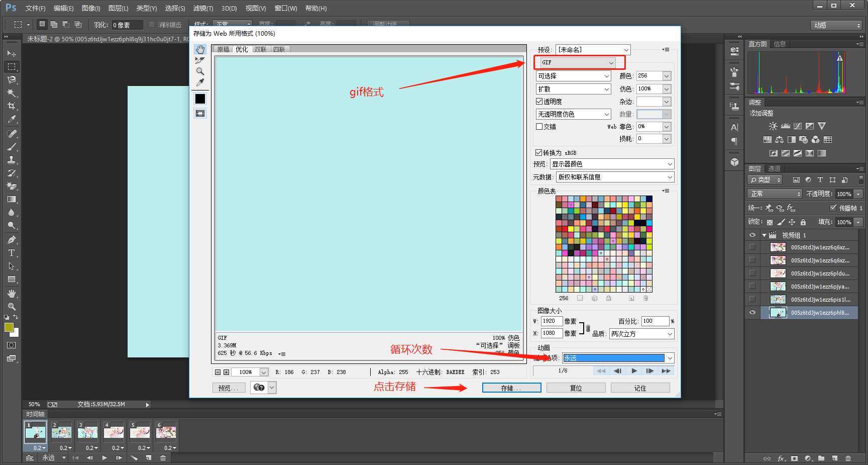The image size is (868, 465).
Task: Select the Horizontal Type tool
Action: [x=12, y=253]
